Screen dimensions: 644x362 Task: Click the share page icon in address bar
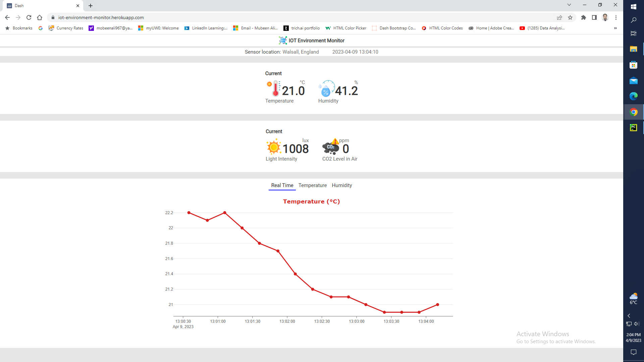point(559,17)
